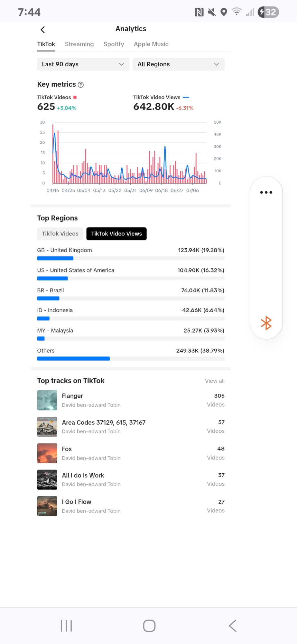Open the Key metrics help icon
Viewport: 297px width, 644px height.
click(x=81, y=85)
